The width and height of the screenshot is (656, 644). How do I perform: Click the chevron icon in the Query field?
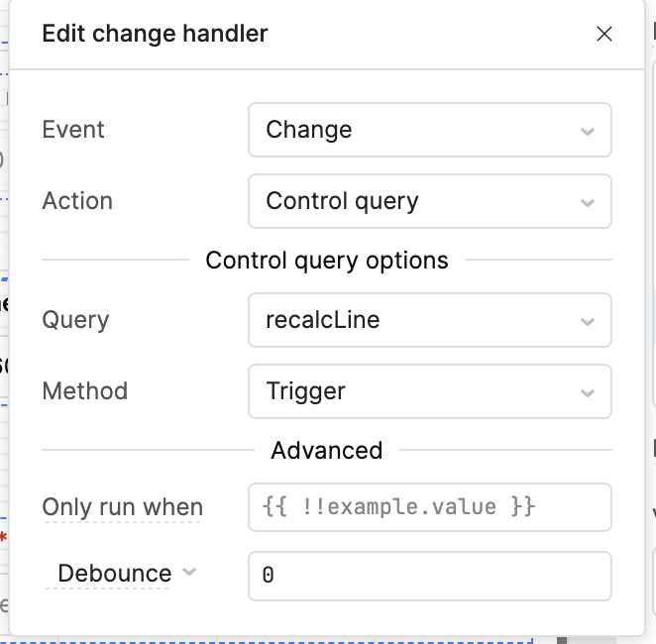pyautogui.click(x=588, y=321)
